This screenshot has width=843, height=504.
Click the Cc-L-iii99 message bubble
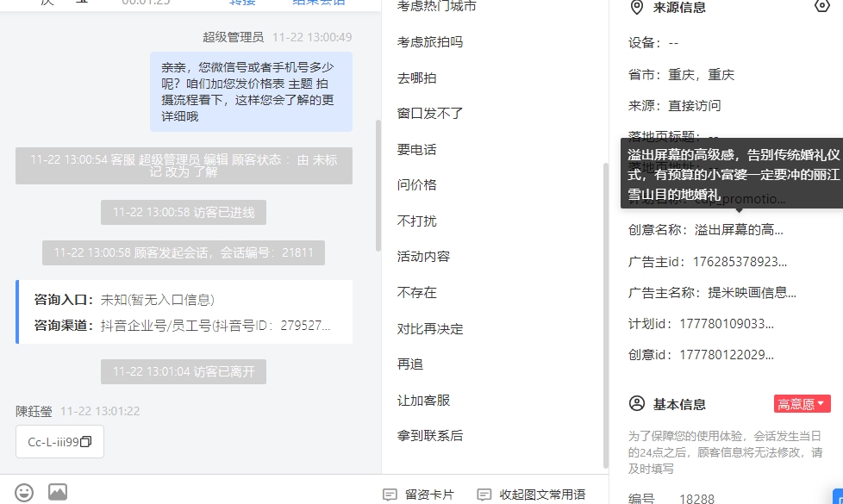[59, 442]
